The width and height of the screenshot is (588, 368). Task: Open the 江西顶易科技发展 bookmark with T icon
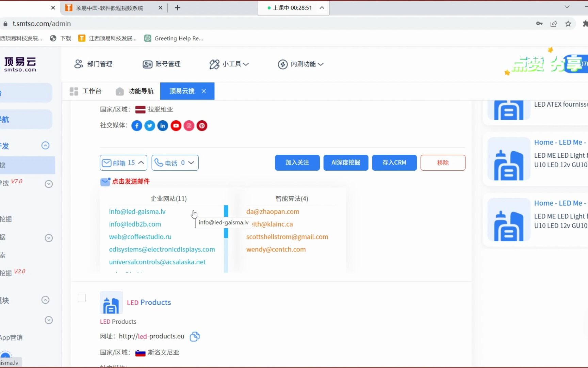pyautogui.click(x=108, y=39)
